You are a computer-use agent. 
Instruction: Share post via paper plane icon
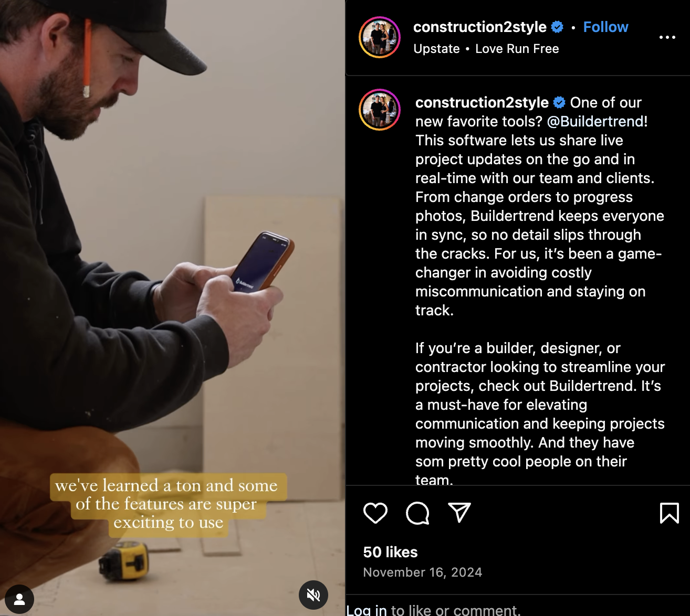coord(459,513)
